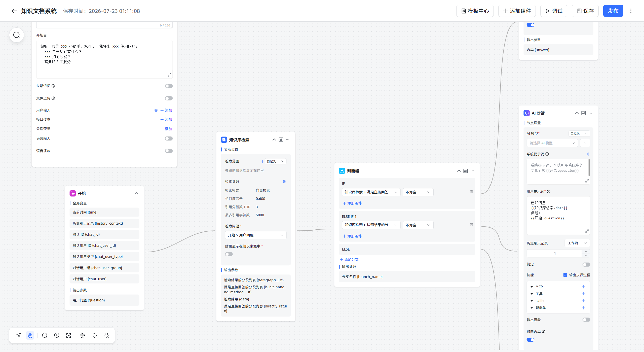Screen dimensions: 644x352
Task: Open the IF 满足直接回答 field dropdown
Action: click(371, 192)
